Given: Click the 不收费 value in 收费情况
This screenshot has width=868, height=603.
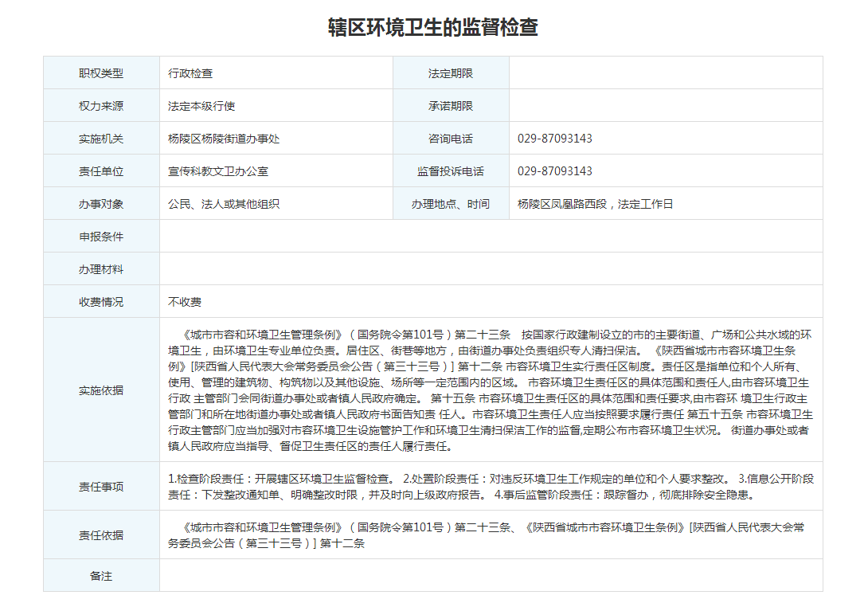Looking at the screenshot, I should 185,302.
